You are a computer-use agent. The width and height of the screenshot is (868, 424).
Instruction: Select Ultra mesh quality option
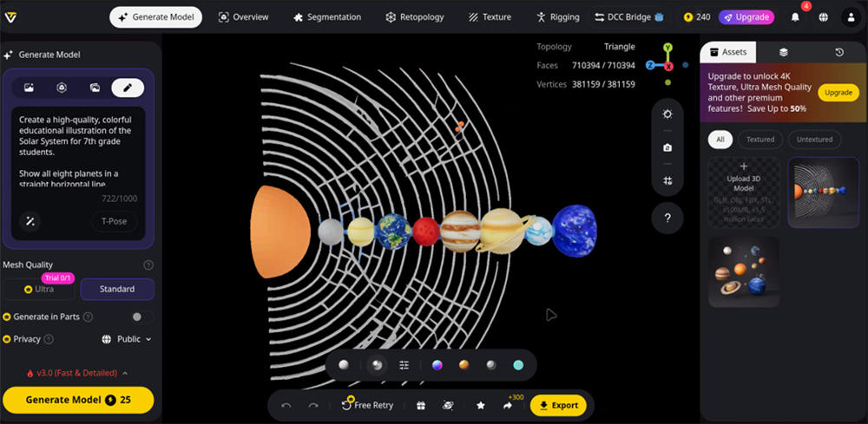pyautogui.click(x=40, y=289)
